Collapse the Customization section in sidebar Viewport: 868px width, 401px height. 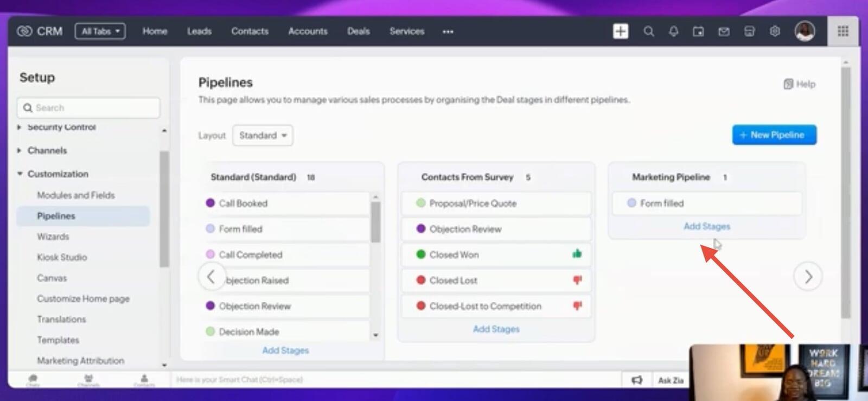point(20,174)
